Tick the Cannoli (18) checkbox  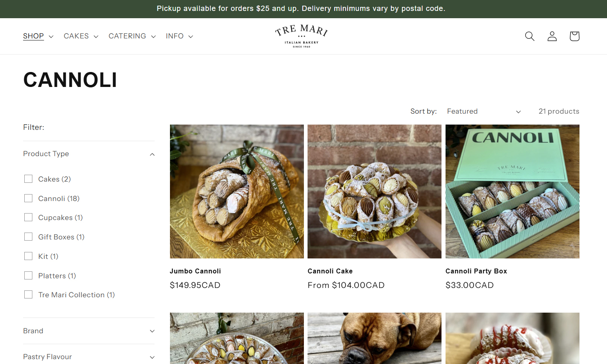28,198
